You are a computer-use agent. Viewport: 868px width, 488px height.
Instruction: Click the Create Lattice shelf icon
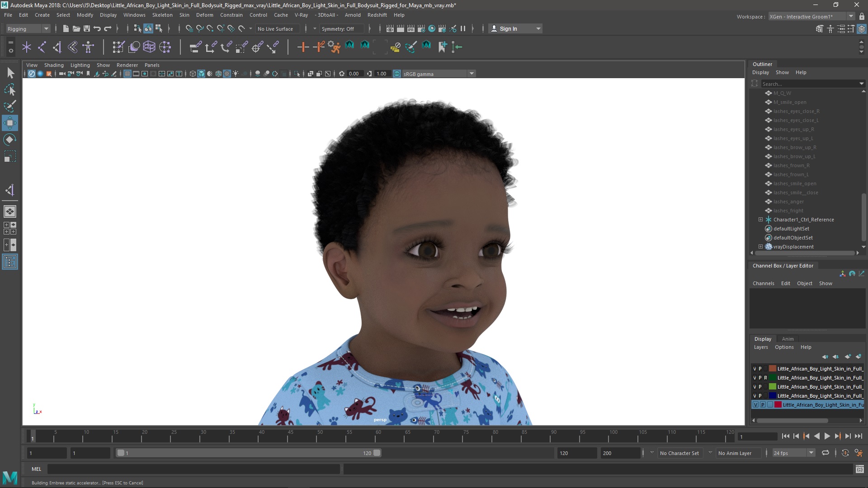click(149, 47)
